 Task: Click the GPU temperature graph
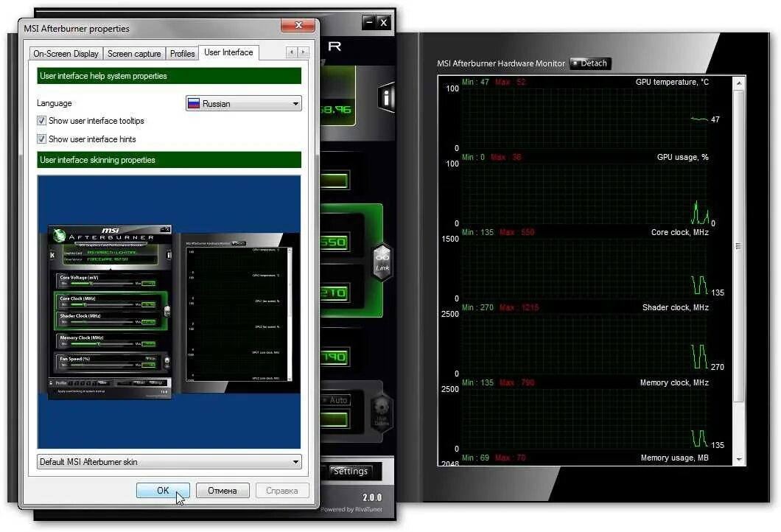pyautogui.click(x=585, y=119)
